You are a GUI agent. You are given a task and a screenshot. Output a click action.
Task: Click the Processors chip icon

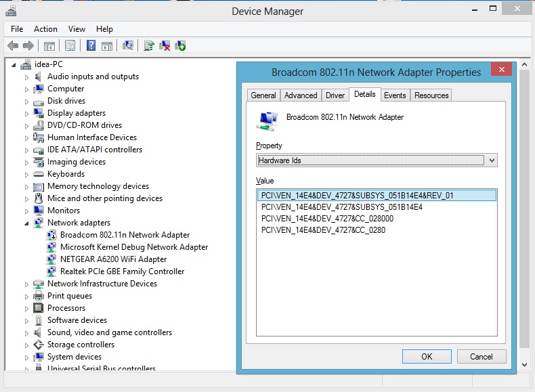click(39, 308)
